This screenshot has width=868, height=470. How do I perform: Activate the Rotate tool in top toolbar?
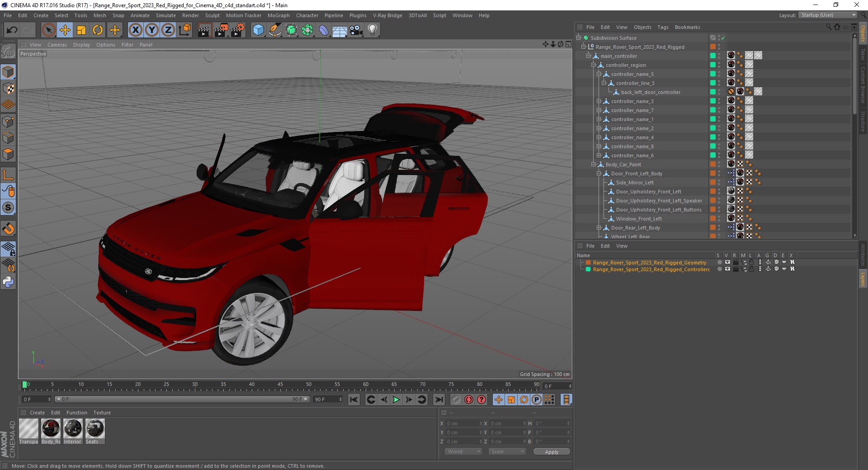(98, 30)
